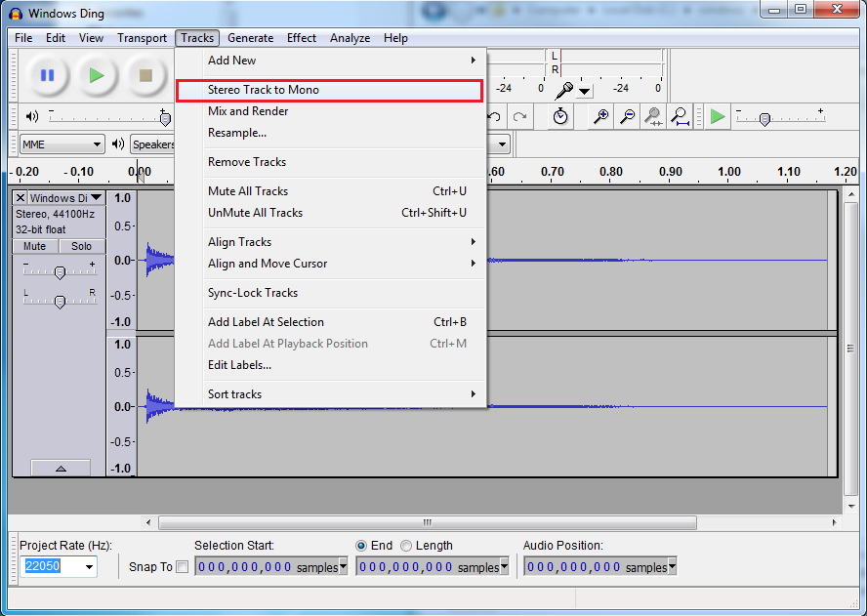Click the microphone input meter icon
The height and width of the screenshot is (616, 867).
click(x=564, y=90)
